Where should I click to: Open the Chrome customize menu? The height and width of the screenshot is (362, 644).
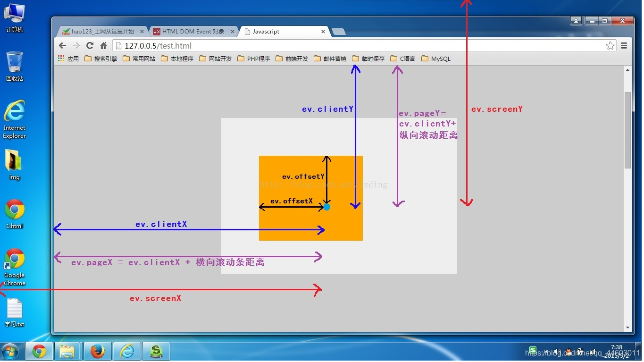(x=624, y=45)
